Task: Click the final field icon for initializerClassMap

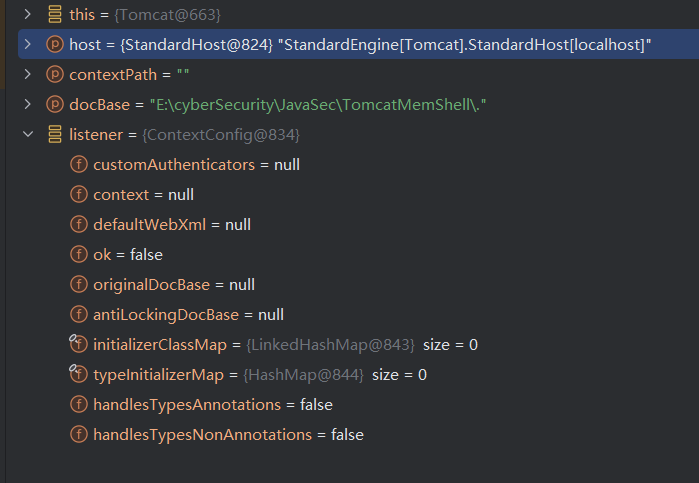Action: point(78,345)
